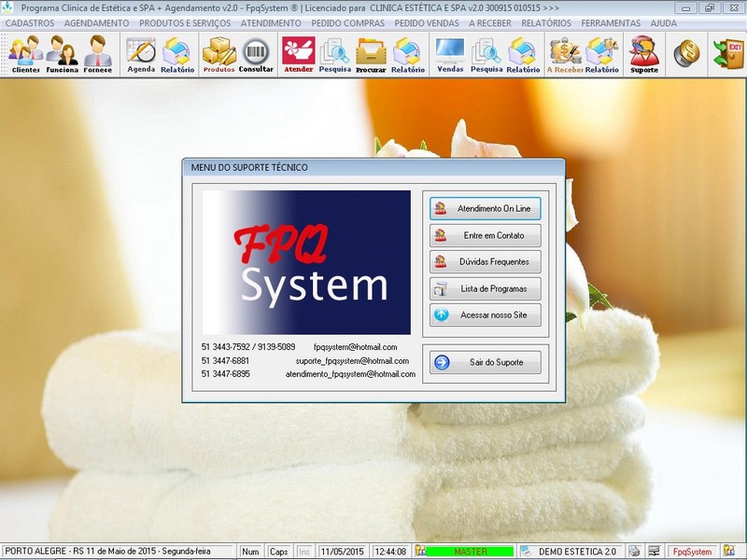This screenshot has height=560, width=747.
Task: Click the red FpqSystem status bar label
Action: (x=692, y=552)
